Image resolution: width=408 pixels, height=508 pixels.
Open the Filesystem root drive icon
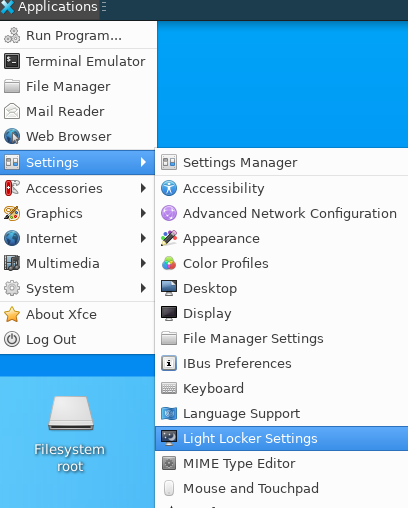point(71,413)
